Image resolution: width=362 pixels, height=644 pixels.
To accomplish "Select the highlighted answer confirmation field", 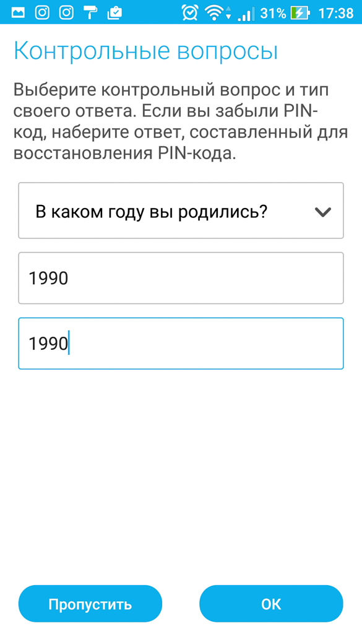I will [181, 343].
